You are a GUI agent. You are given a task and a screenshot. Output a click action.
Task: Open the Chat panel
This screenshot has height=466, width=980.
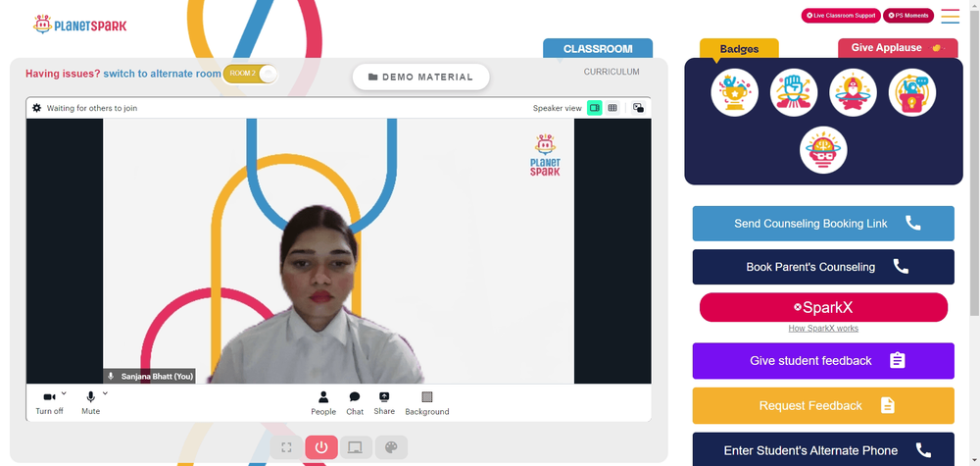pos(355,403)
